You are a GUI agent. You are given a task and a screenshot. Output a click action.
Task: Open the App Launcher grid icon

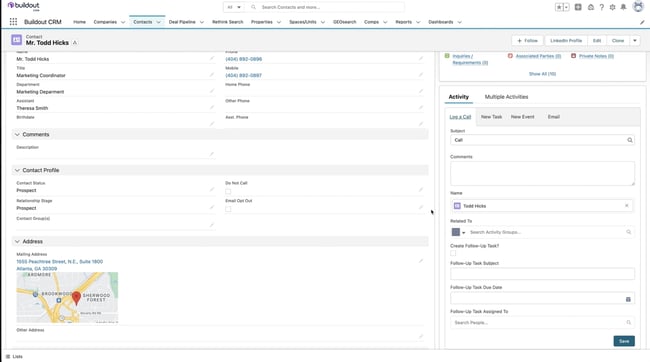pos(13,22)
